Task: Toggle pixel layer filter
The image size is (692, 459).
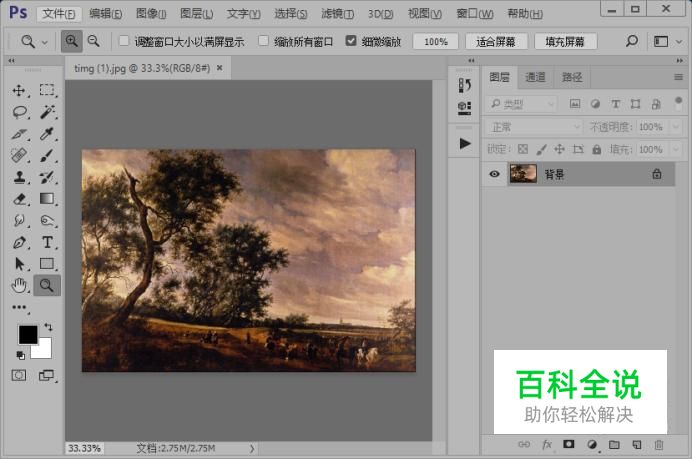Action: [x=575, y=104]
